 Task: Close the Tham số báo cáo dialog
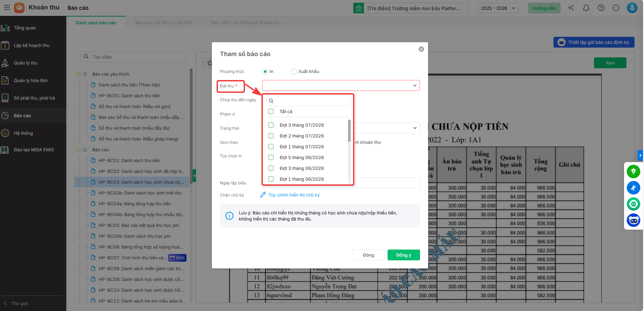point(421,49)
